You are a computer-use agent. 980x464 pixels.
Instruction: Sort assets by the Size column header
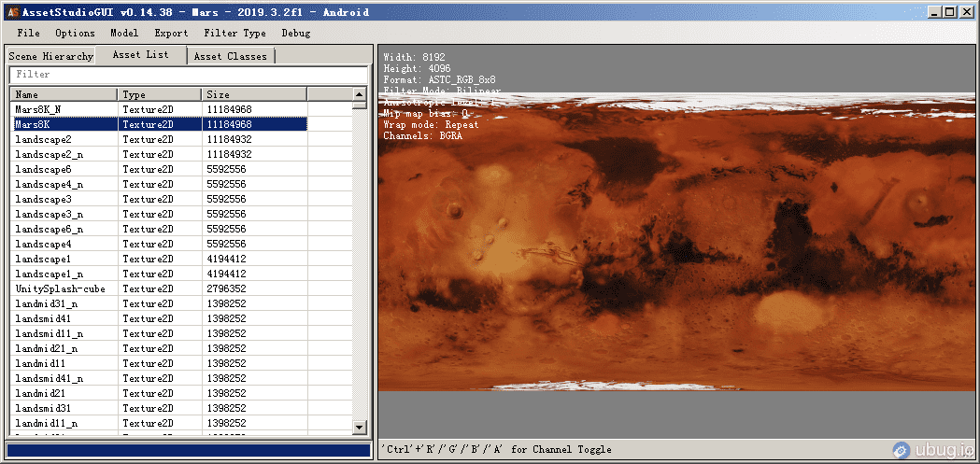click(x=252, y=94)
